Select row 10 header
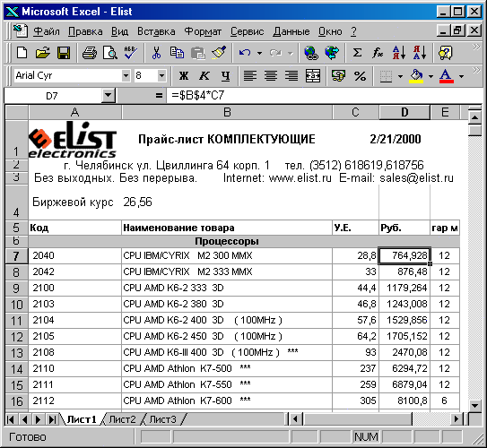 [16, 305]
